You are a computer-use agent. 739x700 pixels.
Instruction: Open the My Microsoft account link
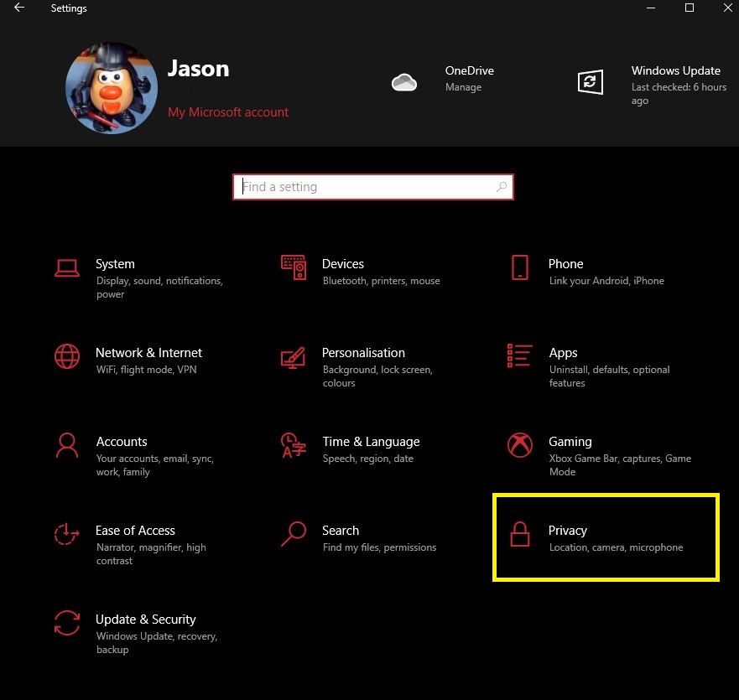[228, 112]
